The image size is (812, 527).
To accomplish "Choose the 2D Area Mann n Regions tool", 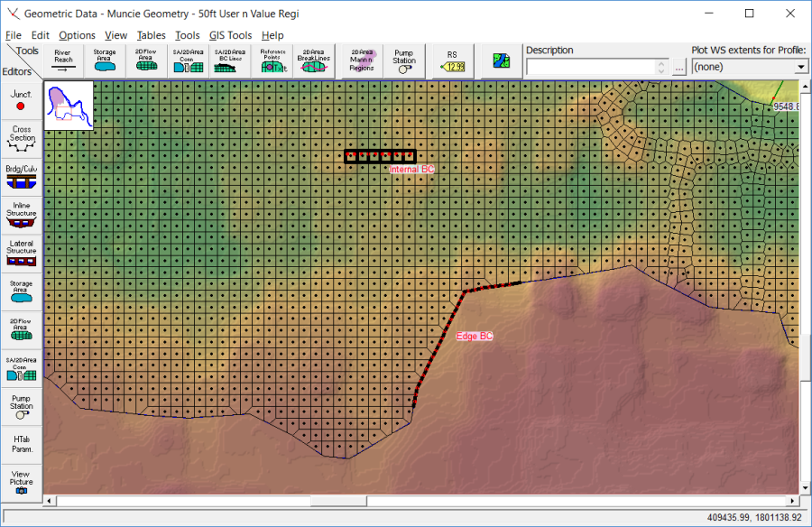I will click(362, 60).
